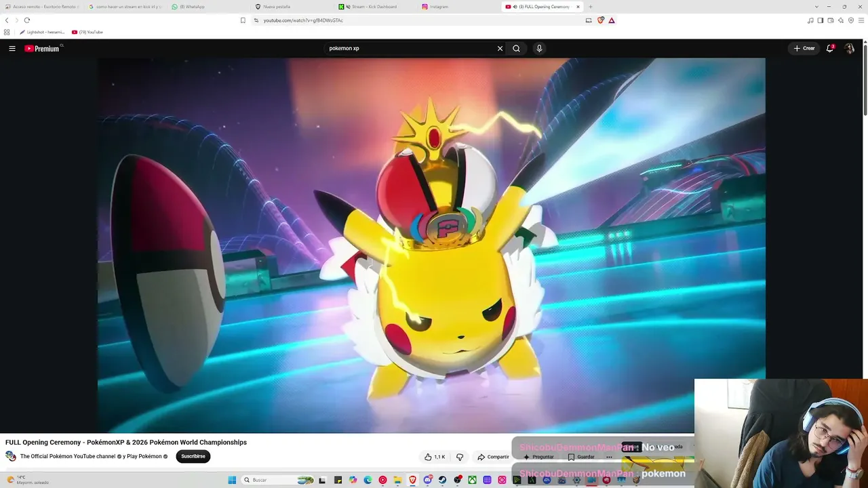The width and height of the screenshot is (868, 488).
Task: Open weather widget showing 14°C
Action: (27, 479)
